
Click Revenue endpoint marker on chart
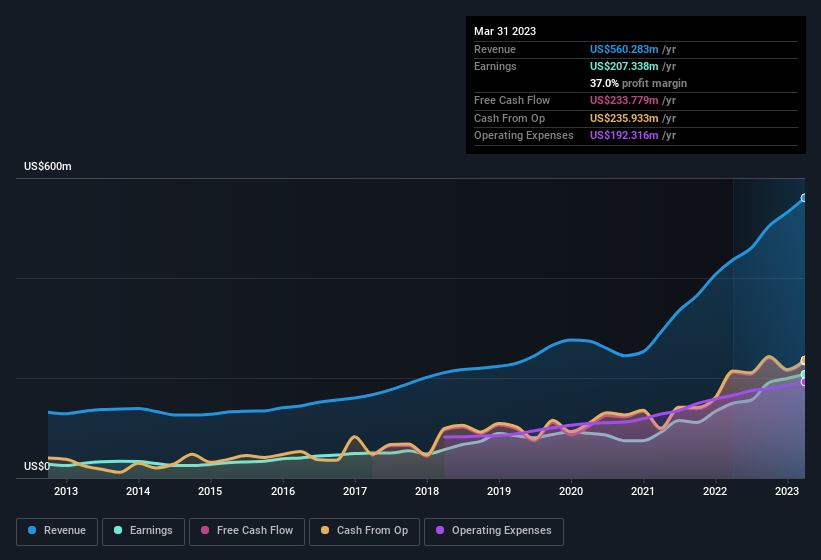[804, 198]
